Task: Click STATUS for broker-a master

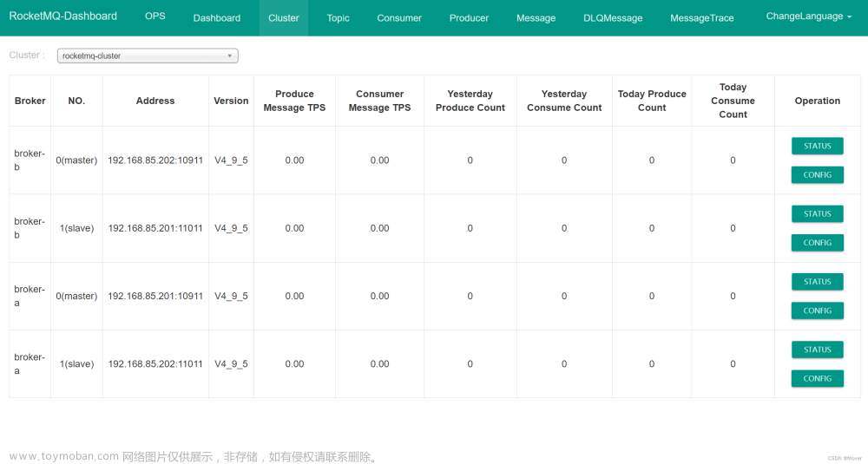Action: coord(817,282)
